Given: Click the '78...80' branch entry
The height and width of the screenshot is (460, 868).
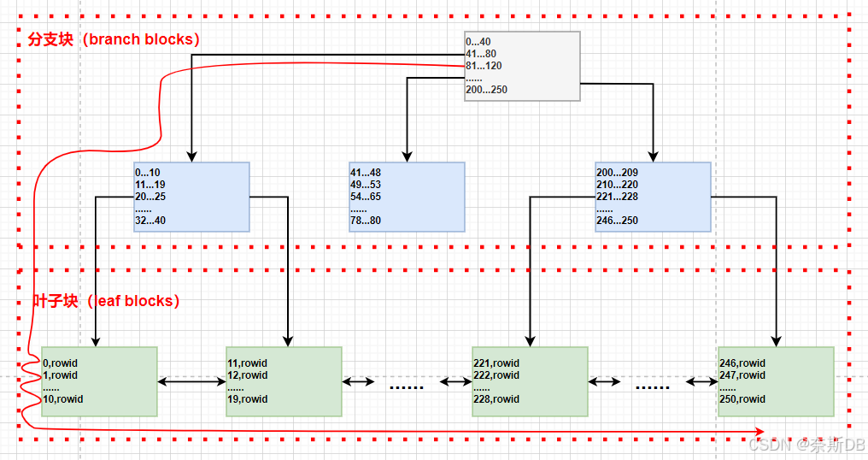Looking at the screenshot, I should tap(366, 220).
